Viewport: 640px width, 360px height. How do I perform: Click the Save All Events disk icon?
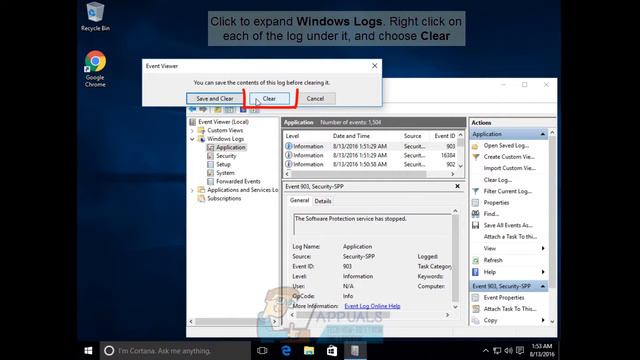[476, 225]
